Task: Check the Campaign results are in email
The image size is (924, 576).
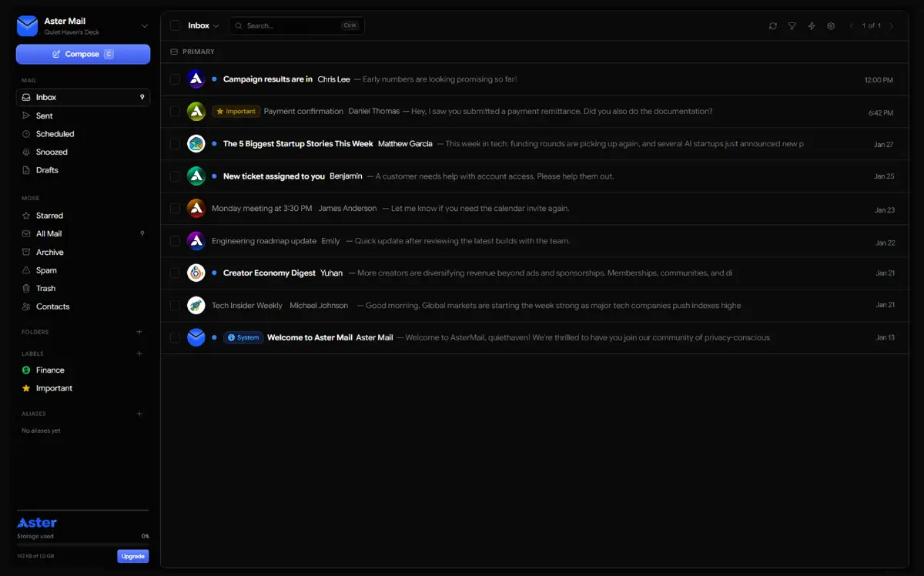Action: (176, 79)
